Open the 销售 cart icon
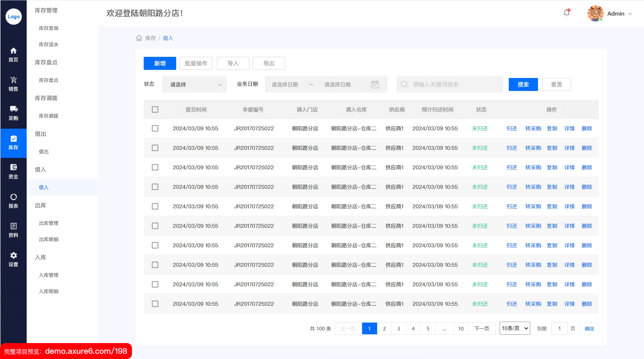Viewport: 644px width, 359px height. tap(13, 80)
